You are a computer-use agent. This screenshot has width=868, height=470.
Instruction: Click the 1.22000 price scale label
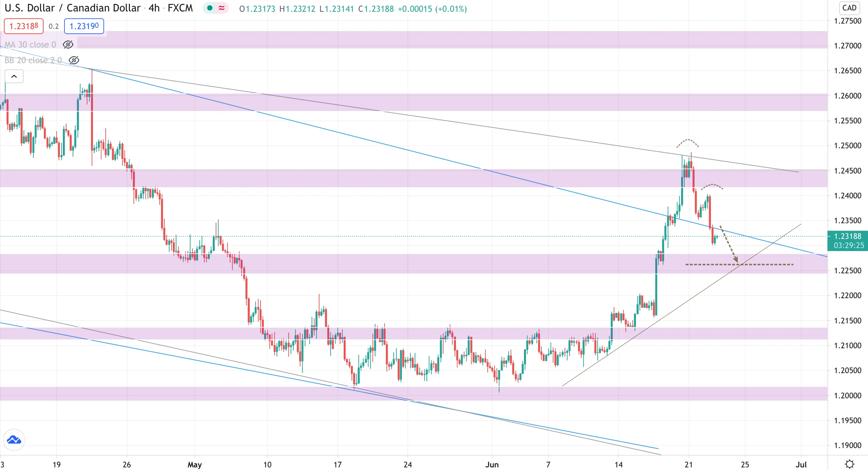click(x=847, y=296)
